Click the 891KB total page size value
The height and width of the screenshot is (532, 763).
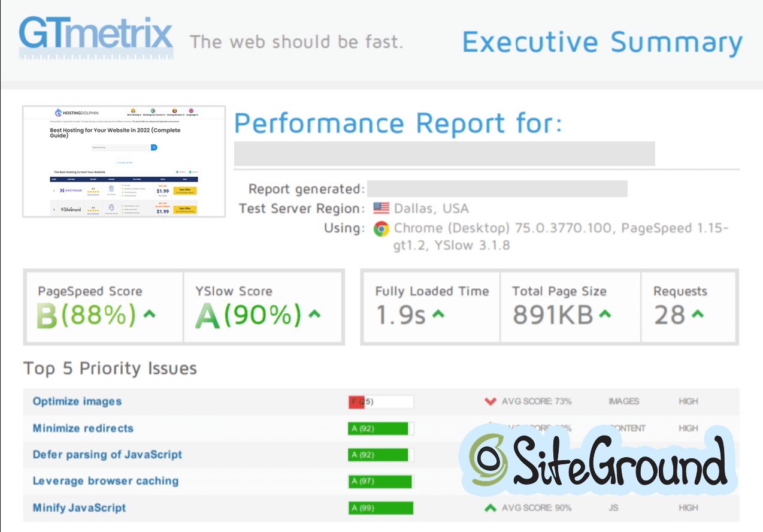coord(553,315)
